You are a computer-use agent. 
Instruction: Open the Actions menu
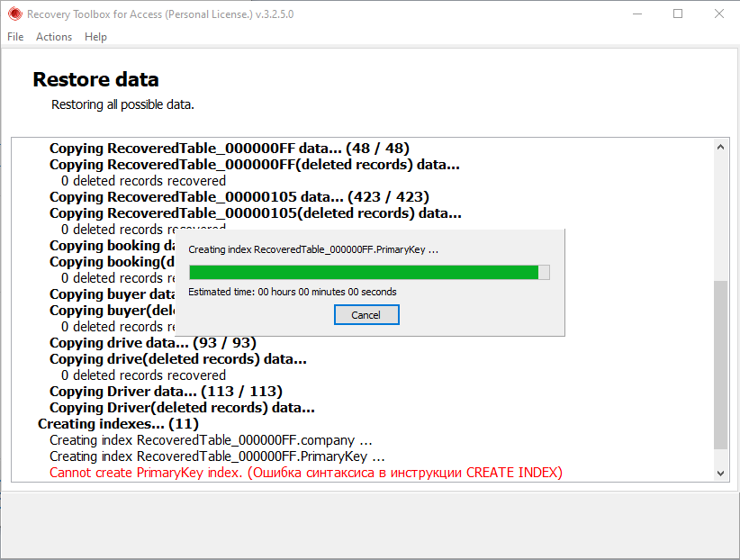pyautogui.click(x=53, y=37)
